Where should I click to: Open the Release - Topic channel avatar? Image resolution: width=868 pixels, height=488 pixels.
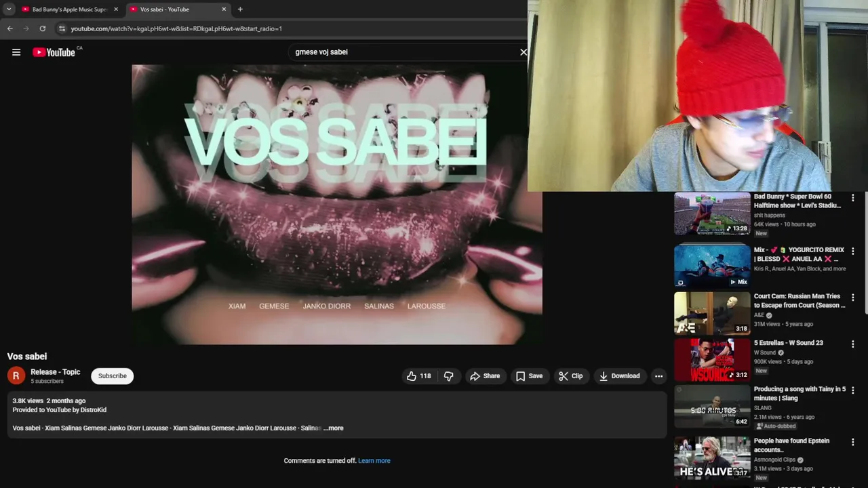(x=16, y=376)
